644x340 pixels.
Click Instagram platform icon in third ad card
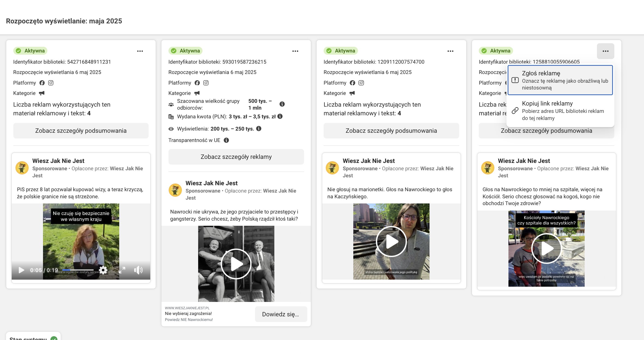click(x=361, y=83)
